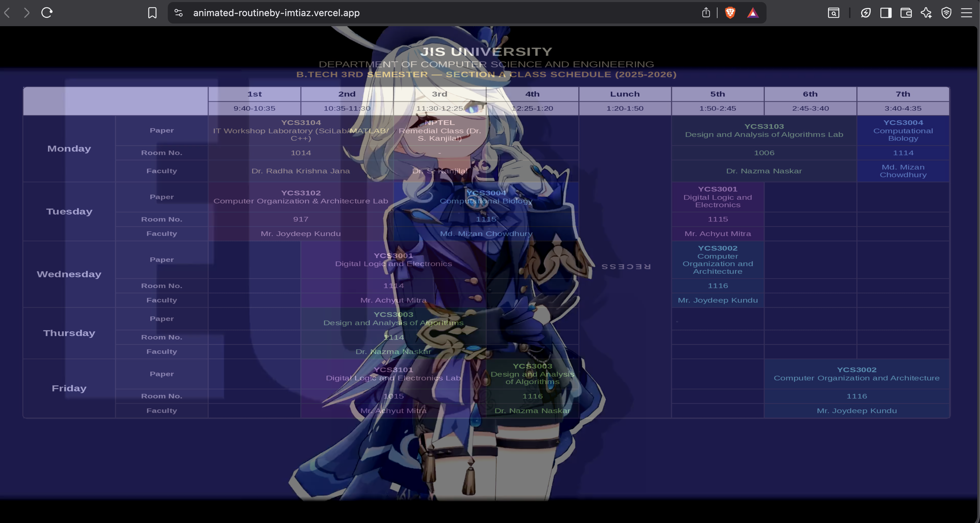This screenshot has width=980, height=523.
Task: Open Brave Rewards triangle icon
Action: 752,13
